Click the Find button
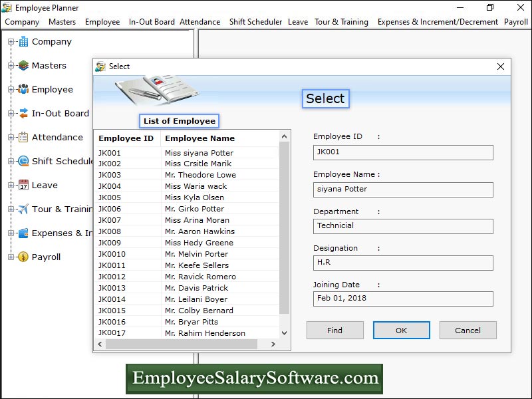The height and width of the screenshot is (399, 532). pyautogui.click(x=335, y=331)
